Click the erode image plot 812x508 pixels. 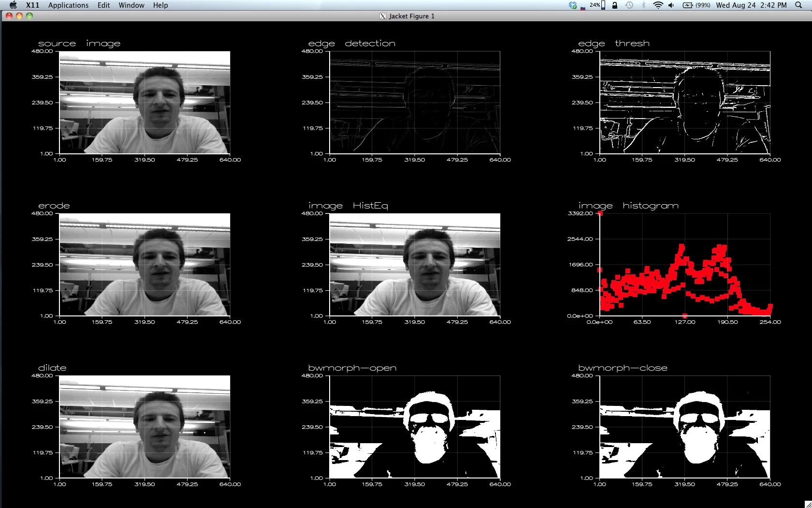pyautogui.click(x=145, y=265)
